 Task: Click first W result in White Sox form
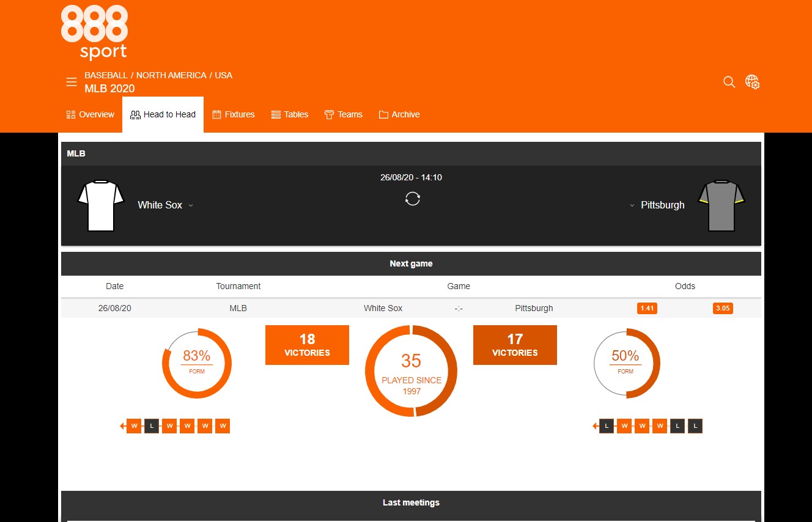pyautogui.click(x=134, y=426)
